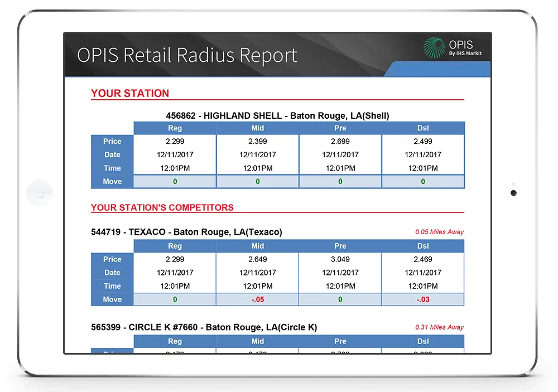Click the Price row label in Texaco table

(112, 259)
